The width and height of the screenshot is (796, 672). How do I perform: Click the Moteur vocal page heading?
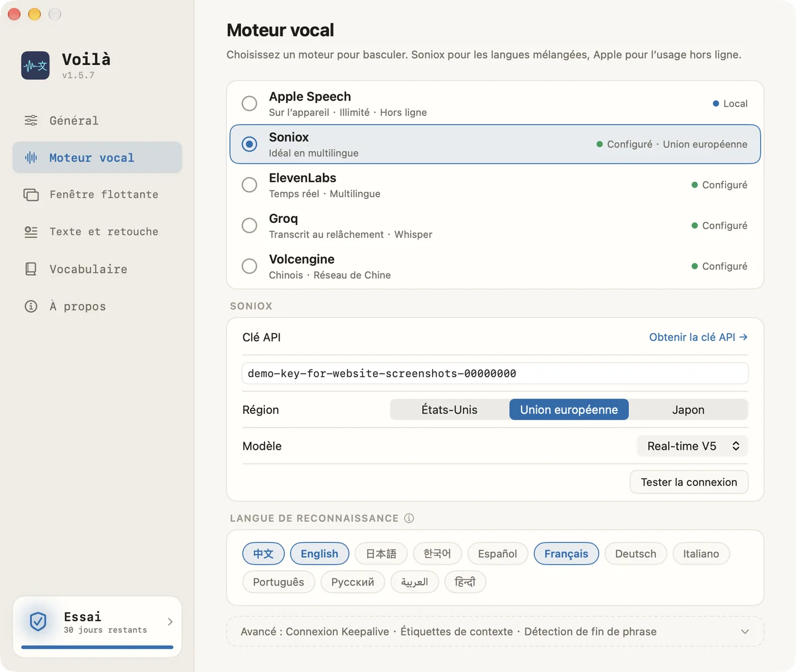tap(280, 30)
